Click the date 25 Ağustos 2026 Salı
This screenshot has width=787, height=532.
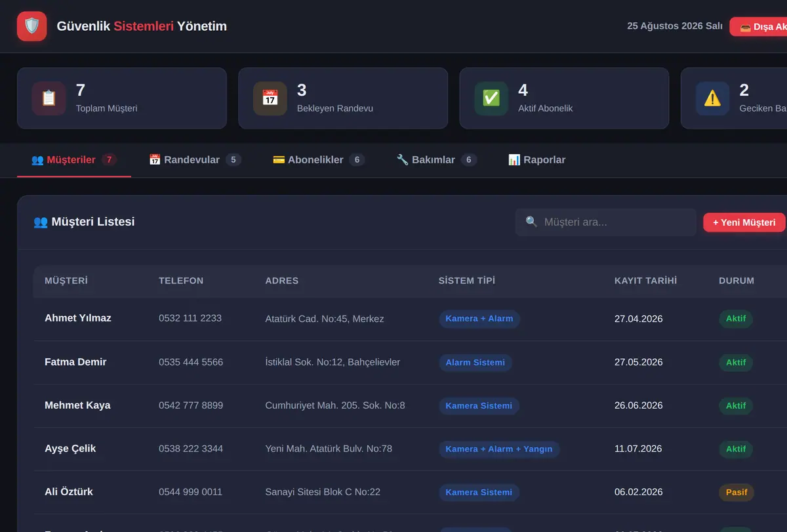pos(675,26)
